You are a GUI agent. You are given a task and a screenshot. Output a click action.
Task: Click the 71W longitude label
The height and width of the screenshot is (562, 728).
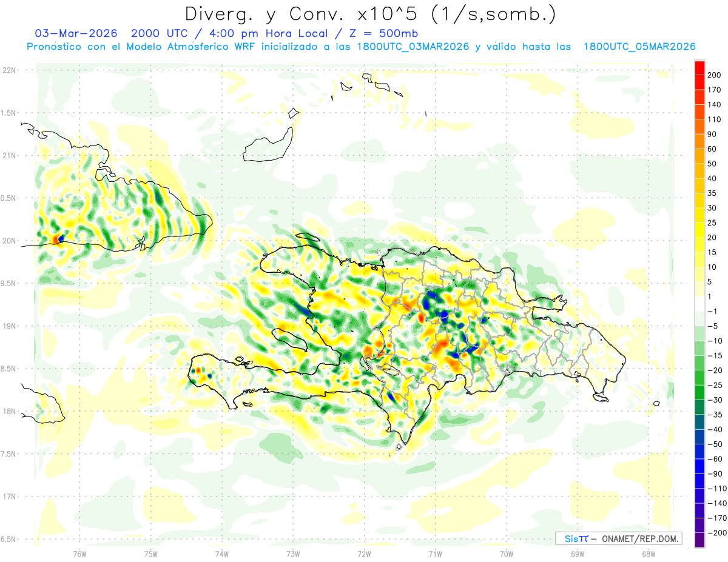click(435, 554)
